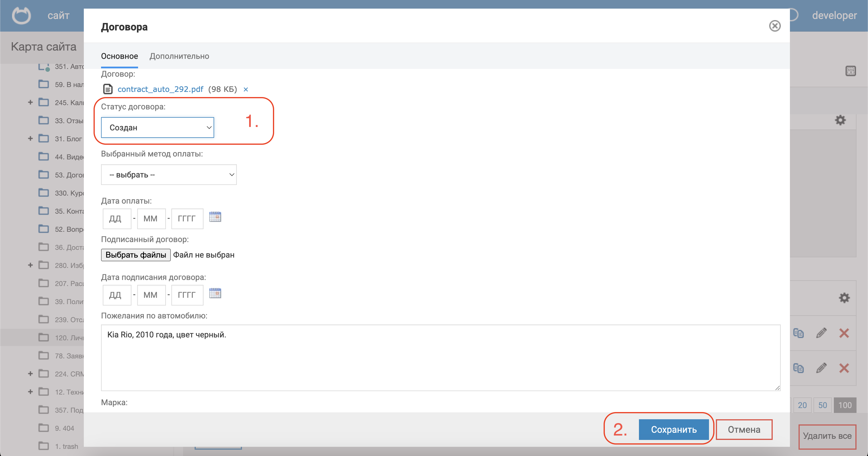
Task: Set page size to 20 items
Action: (x=802, y=405)
